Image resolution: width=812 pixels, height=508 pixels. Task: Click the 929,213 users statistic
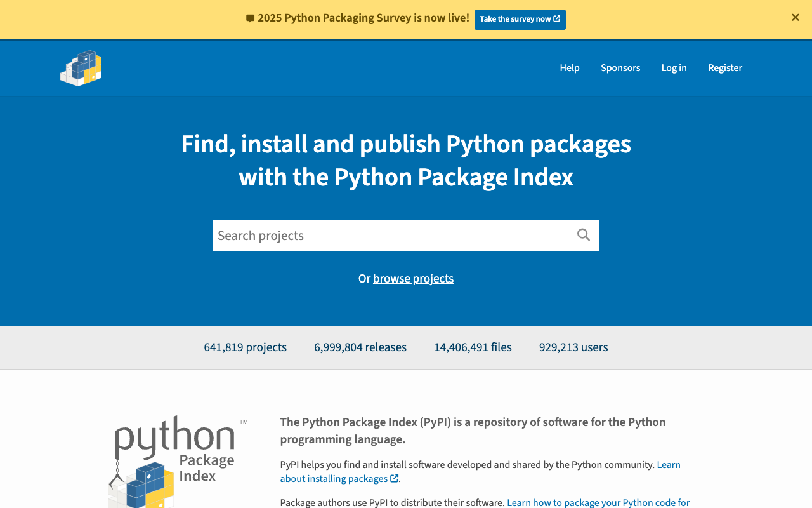573,347
